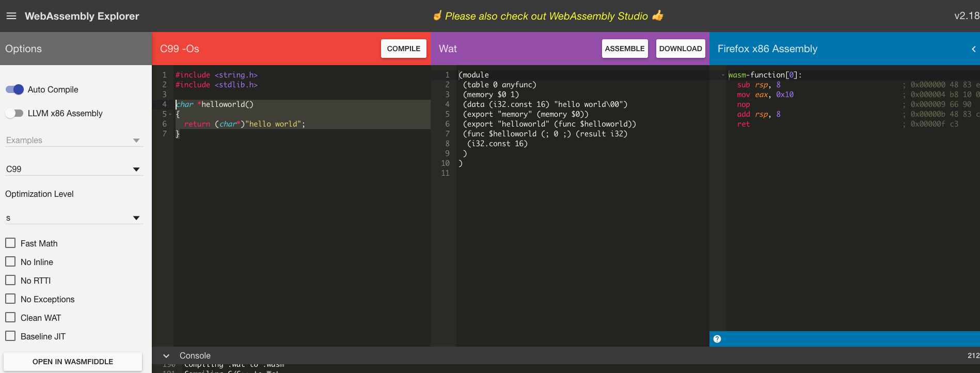
Task: Click the (module line in Wat
Action: point(473,75)
